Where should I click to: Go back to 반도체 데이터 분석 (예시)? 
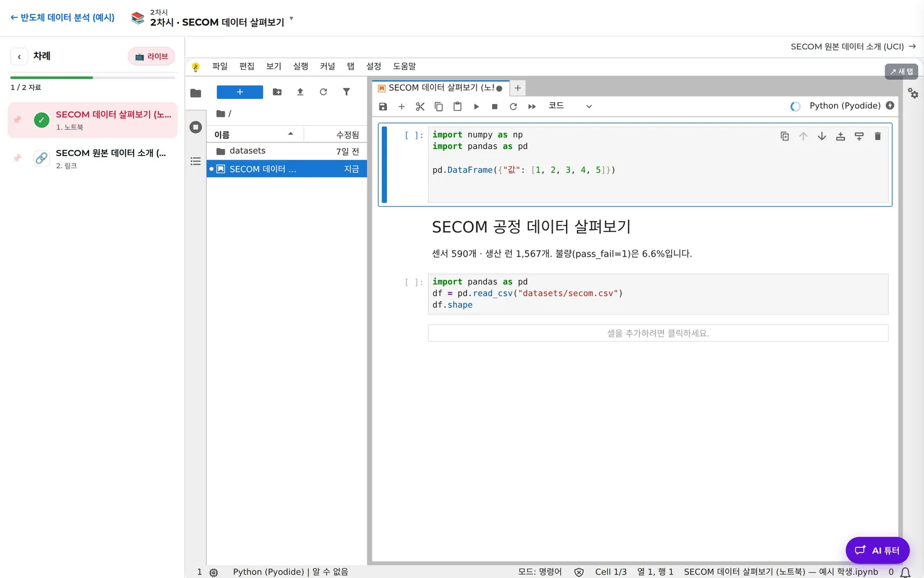[x=62, y=17]
